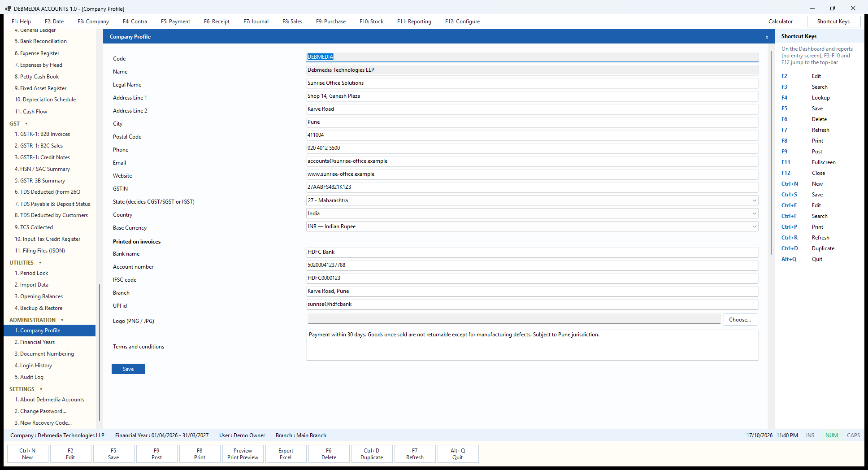
Task: Click the F9 Post bottom button
Action: tap(156, 454)
